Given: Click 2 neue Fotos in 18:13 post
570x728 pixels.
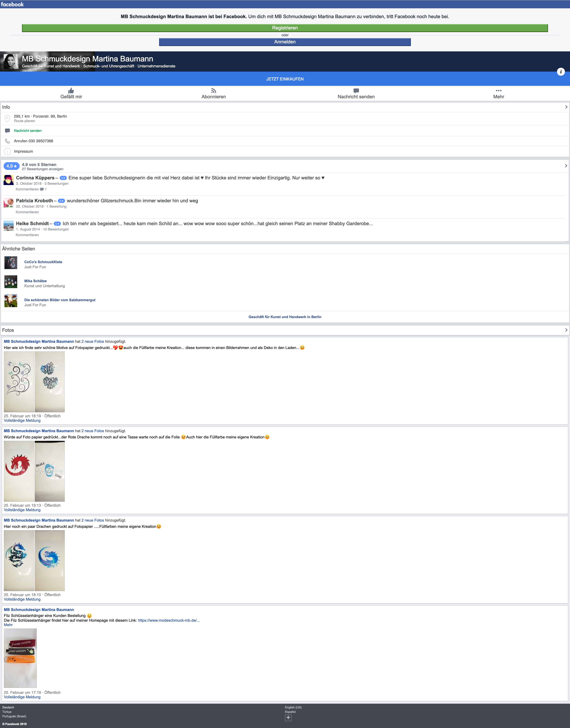Looking at the screenshot, I should (x=93, y=431).
